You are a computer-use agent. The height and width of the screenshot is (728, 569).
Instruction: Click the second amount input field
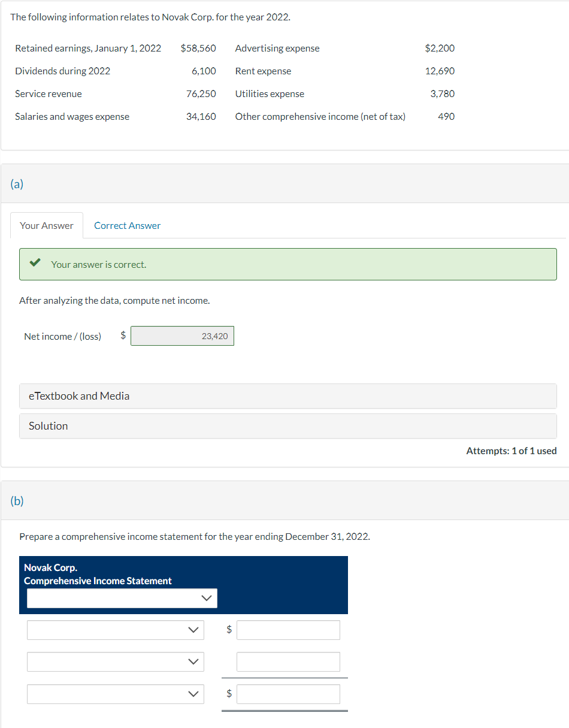pyautogui.click(x=288, y=661)
